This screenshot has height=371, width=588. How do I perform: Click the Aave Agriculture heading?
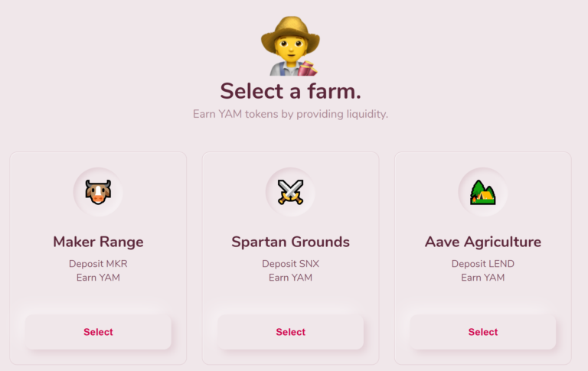pyautogui.click(x=482, y=242)
